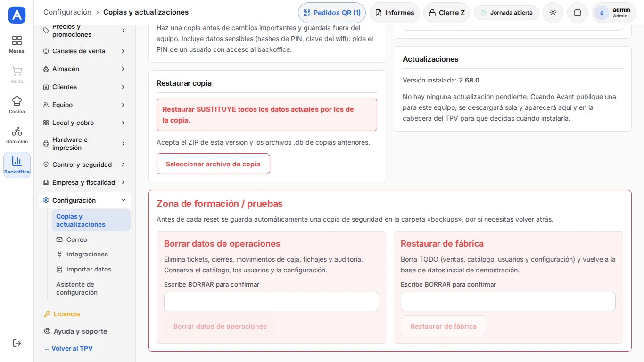Expand the Local y cobro chevron
The image size is (644, 362).
click(x=123, y=123)
